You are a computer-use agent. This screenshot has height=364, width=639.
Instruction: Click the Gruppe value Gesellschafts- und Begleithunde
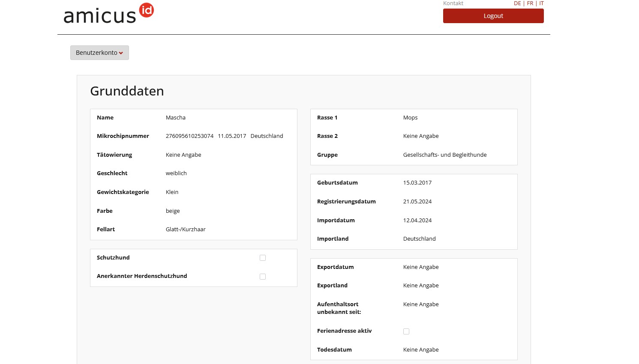click(x=444, y=155)
